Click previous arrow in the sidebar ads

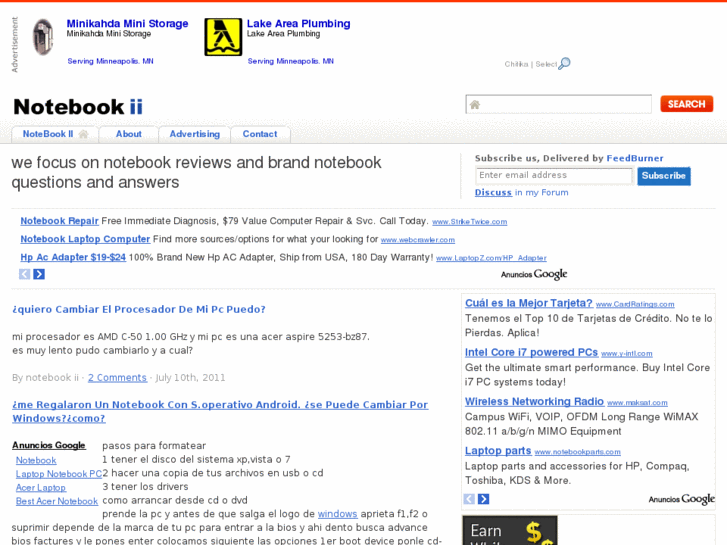tap(470, 499)
